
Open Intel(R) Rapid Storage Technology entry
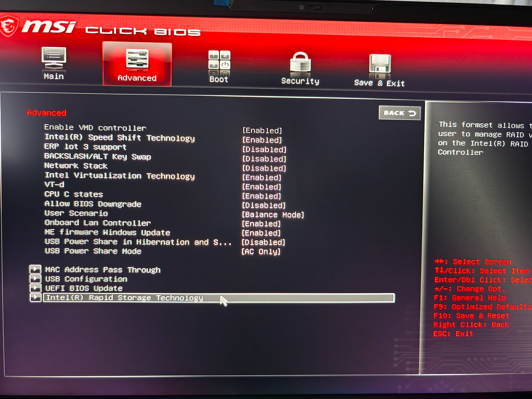pos(125,298)
